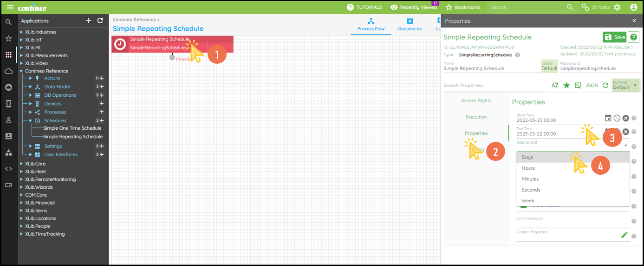Refresh the Applications tree
Image resolution: width=644 pixels, height=266 pixels.
click(x=100, y=21)
